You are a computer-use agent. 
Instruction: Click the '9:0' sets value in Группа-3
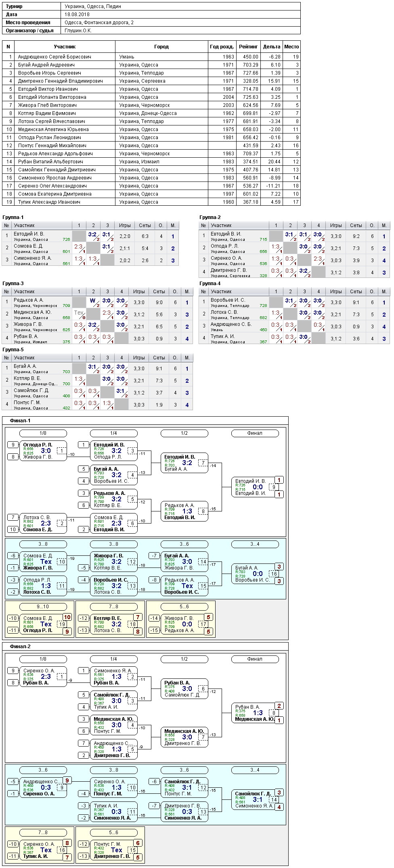point(159,302)
